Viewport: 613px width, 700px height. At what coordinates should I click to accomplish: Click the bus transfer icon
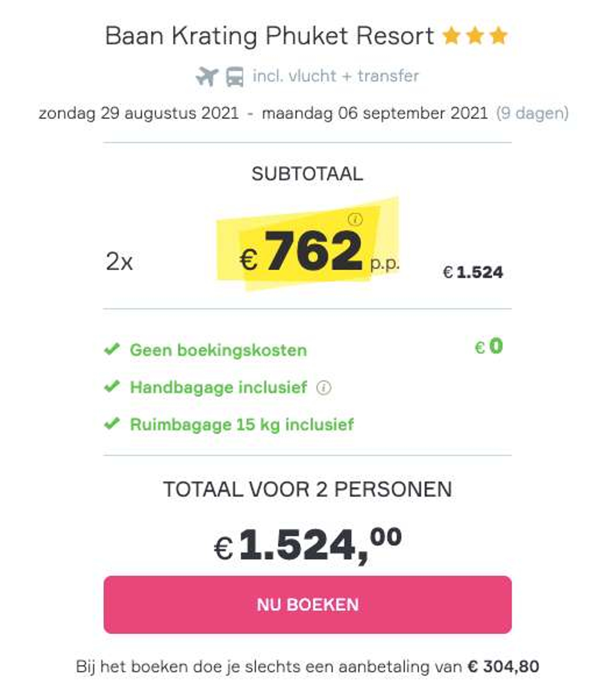(x=235, y=77)
